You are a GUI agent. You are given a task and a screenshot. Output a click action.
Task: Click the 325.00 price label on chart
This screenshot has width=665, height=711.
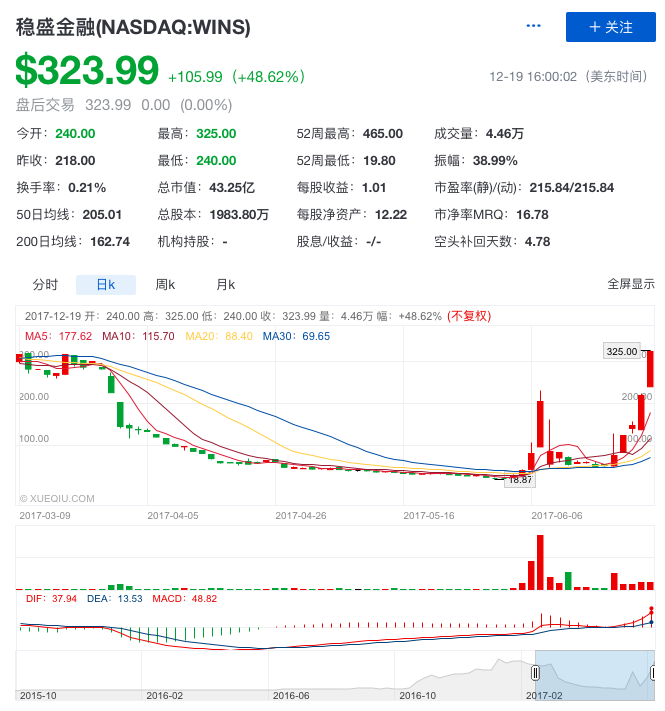tap(621, 351)
